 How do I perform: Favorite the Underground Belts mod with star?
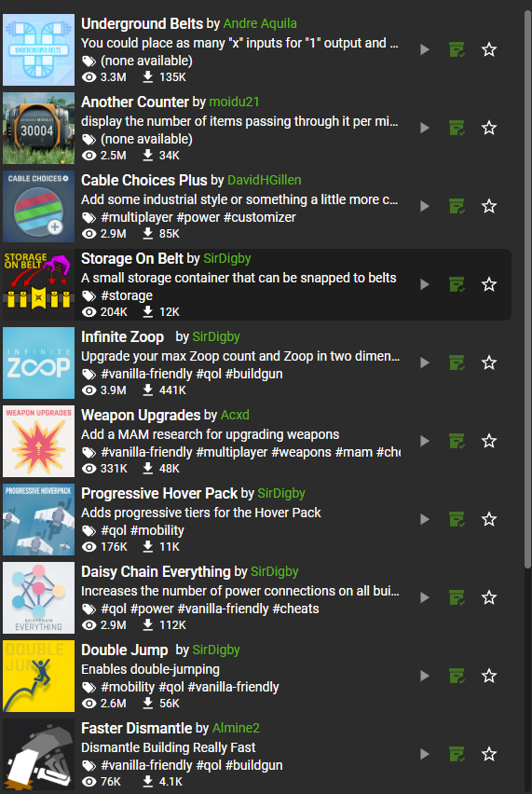489,49
